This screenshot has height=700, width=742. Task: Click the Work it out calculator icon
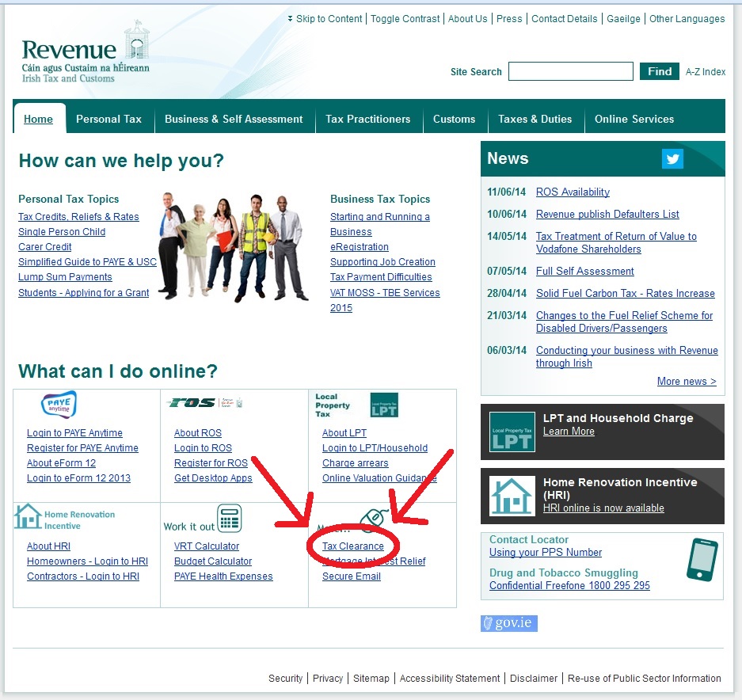(x=230, y=518)
